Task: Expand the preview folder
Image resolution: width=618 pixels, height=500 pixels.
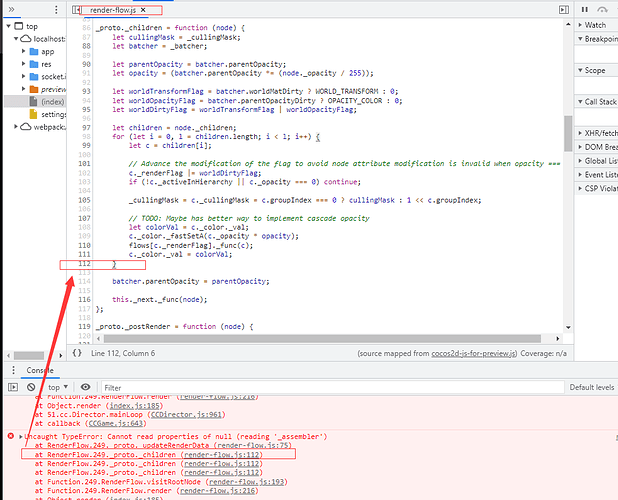Action: pos(23,89)
